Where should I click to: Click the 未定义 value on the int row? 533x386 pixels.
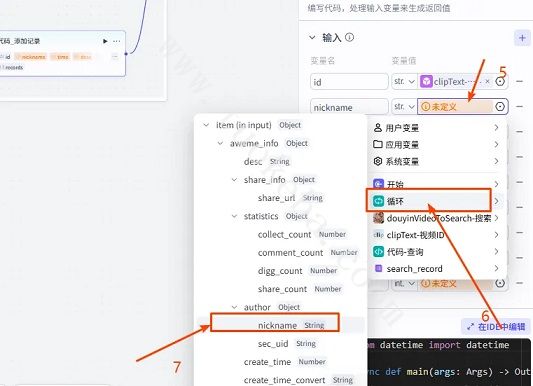pyautogui.click(x=455, y=283)
